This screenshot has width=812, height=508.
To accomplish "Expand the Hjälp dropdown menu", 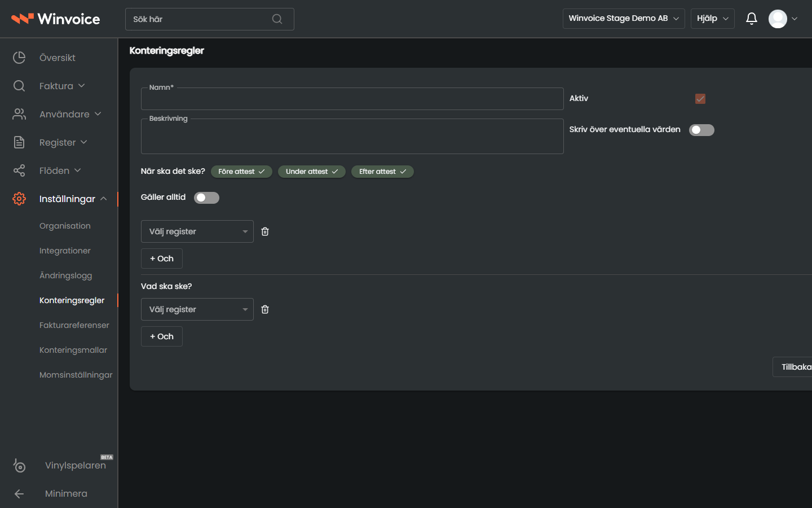I will point(713,19).
